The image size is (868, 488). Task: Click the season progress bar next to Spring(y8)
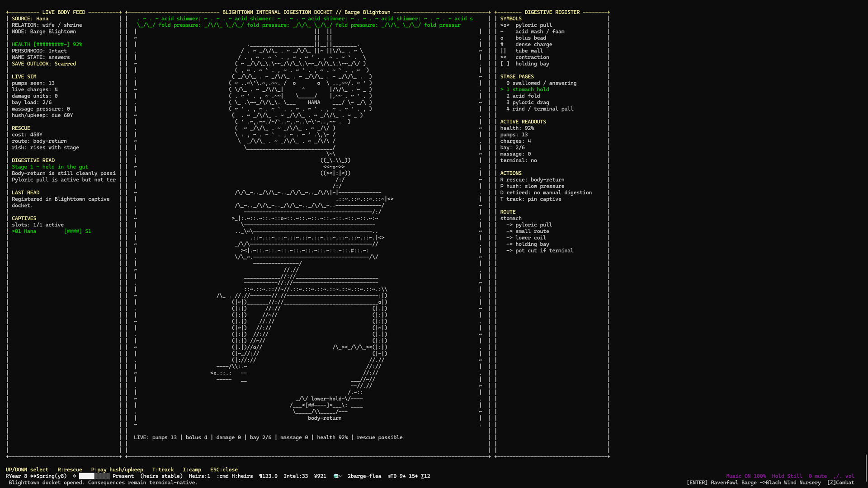pos(94,476)
